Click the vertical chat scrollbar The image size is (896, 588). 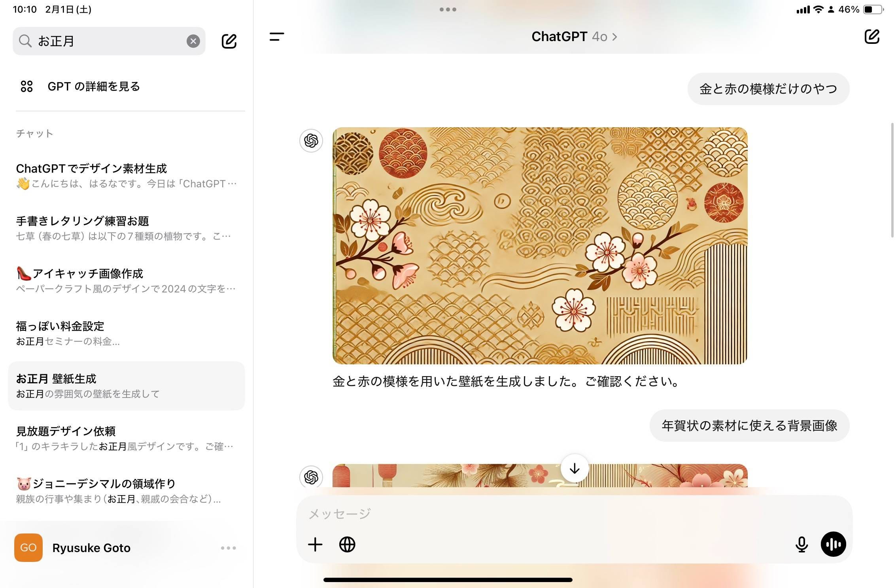click(x=892, y=180)
